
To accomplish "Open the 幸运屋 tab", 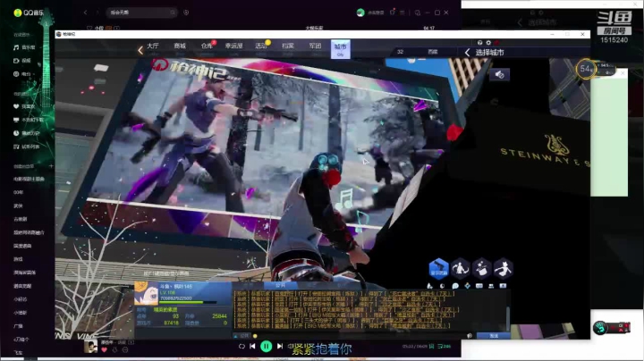I will tap(233, 46).
